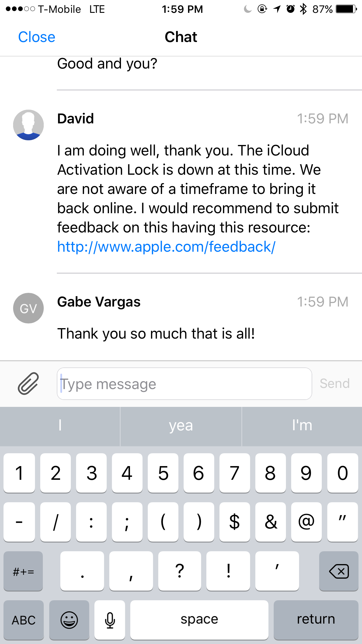362x644 pixels.
Task: Tap the Send button
Action: (x=335, y=384)
